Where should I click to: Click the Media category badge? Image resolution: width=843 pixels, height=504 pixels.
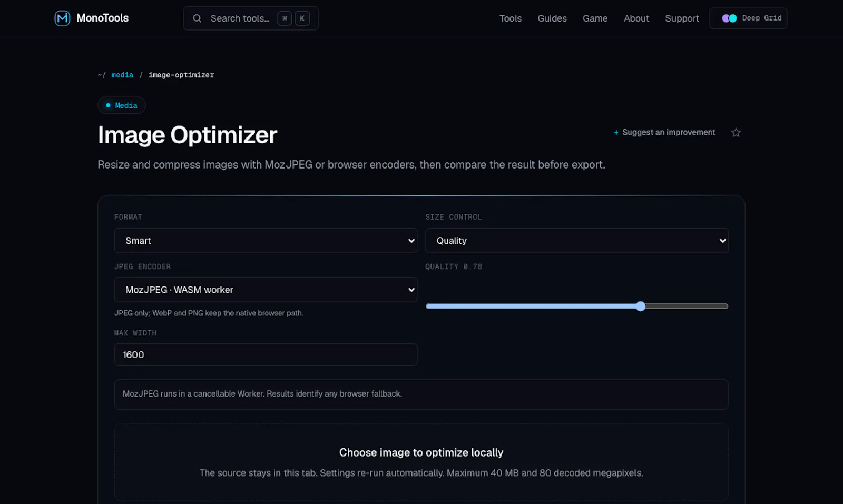click(x=122, y=105)
